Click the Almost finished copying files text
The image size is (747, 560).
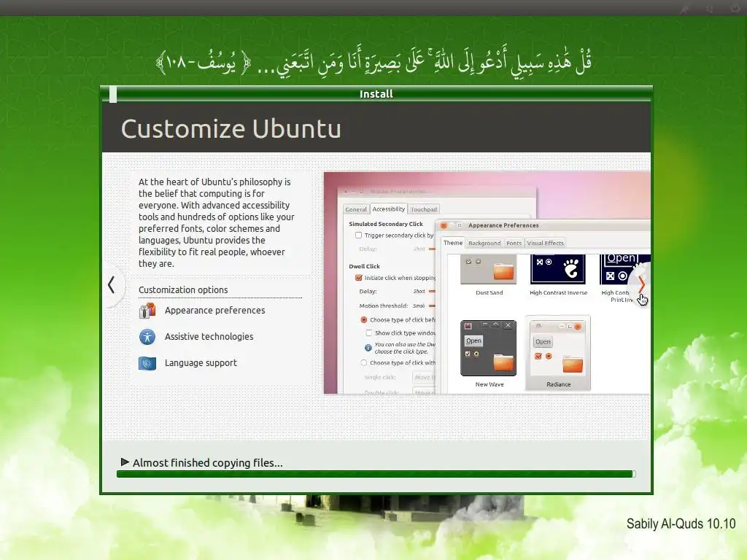(x=208, y=463)
